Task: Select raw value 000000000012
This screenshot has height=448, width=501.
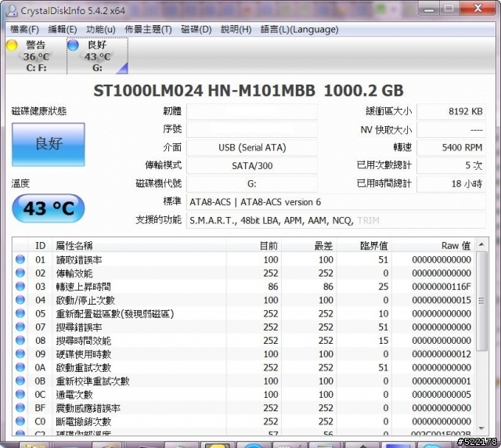Action: point(442,354)
